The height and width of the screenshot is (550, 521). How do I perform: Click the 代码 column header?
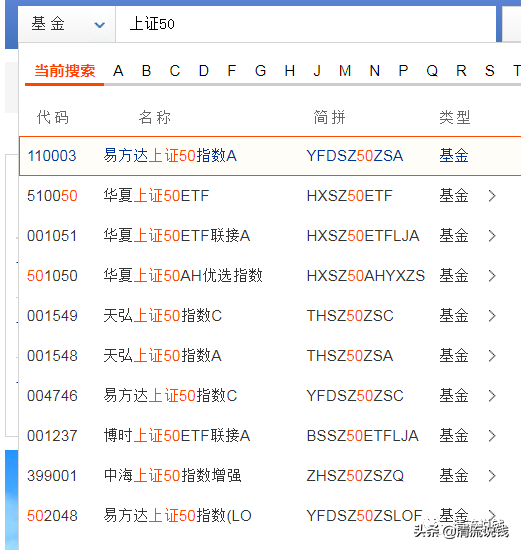click(x=53, y=117)
